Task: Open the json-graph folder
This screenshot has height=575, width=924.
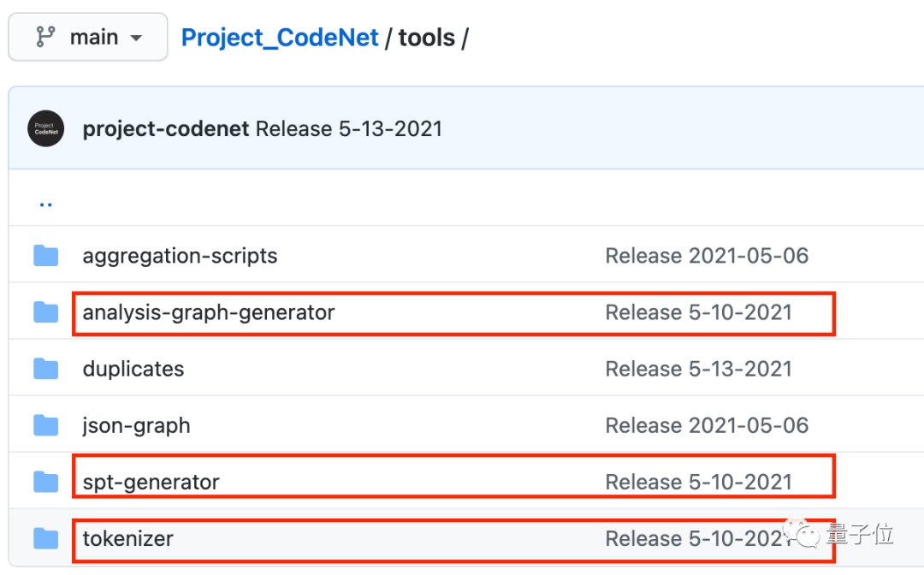Action: coord(136,425)
